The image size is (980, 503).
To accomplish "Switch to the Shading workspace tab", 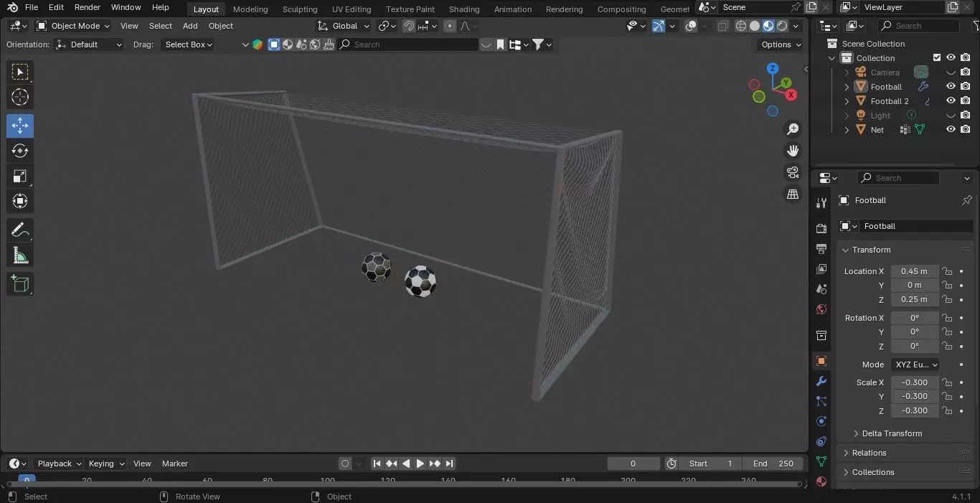I will [464, 9].
